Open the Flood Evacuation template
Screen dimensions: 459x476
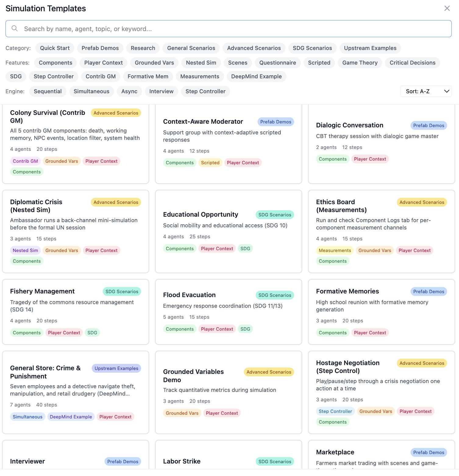click(x=229, y=312)
